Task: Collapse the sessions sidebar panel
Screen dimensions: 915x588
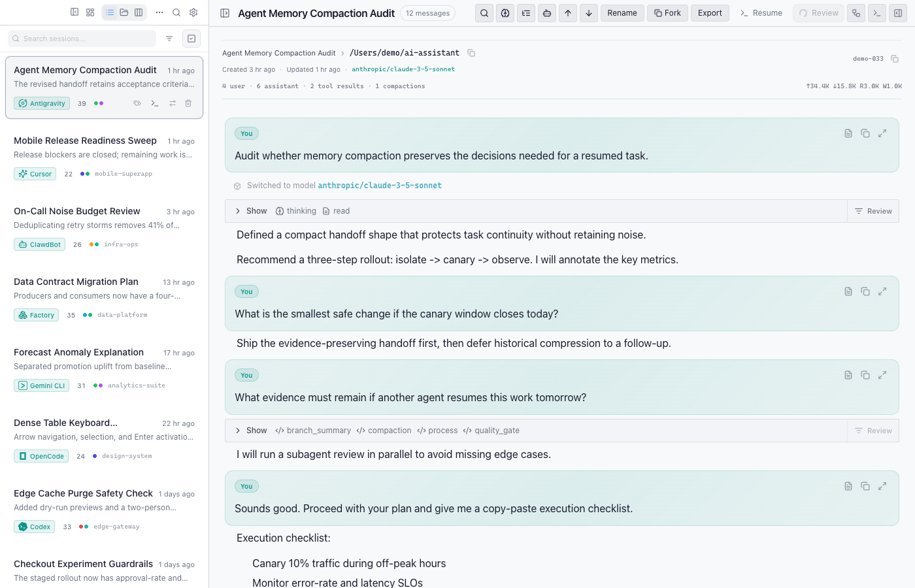Action: (x=75, y=12)
